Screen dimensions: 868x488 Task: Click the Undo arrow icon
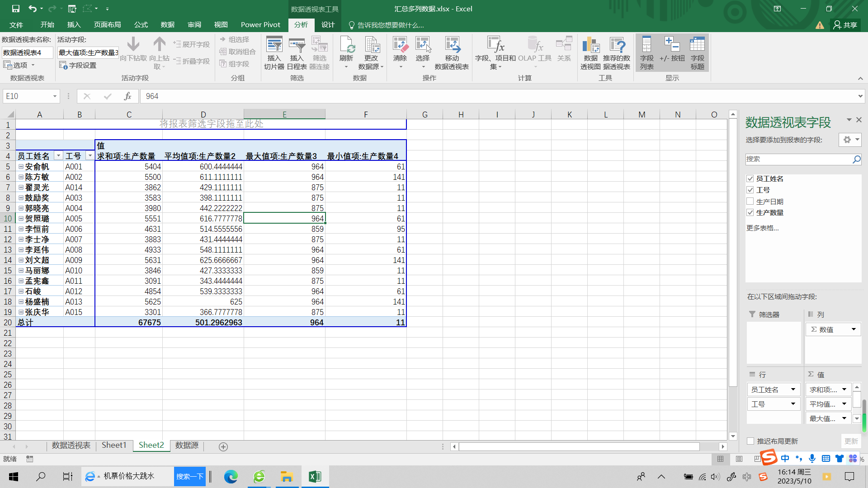coord(32,9)
